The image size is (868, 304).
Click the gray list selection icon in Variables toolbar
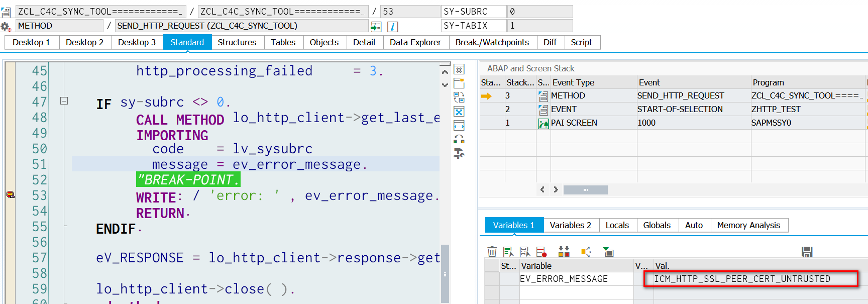coord(525,252)
